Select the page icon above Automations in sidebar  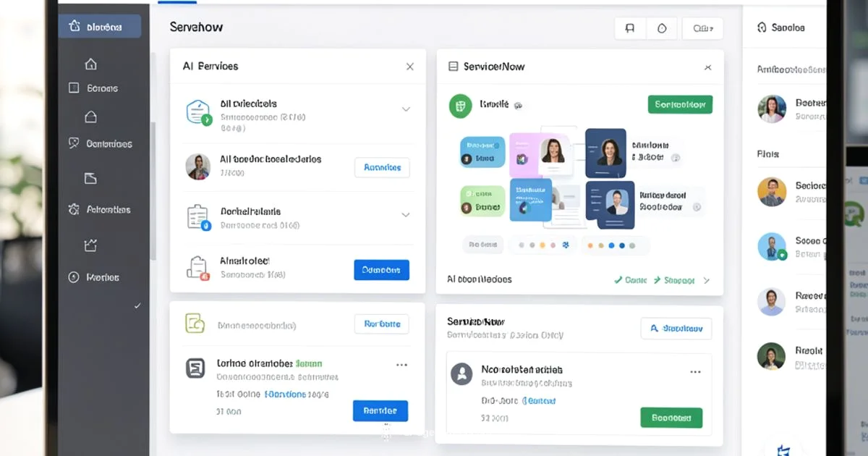(x=90, y=177)
